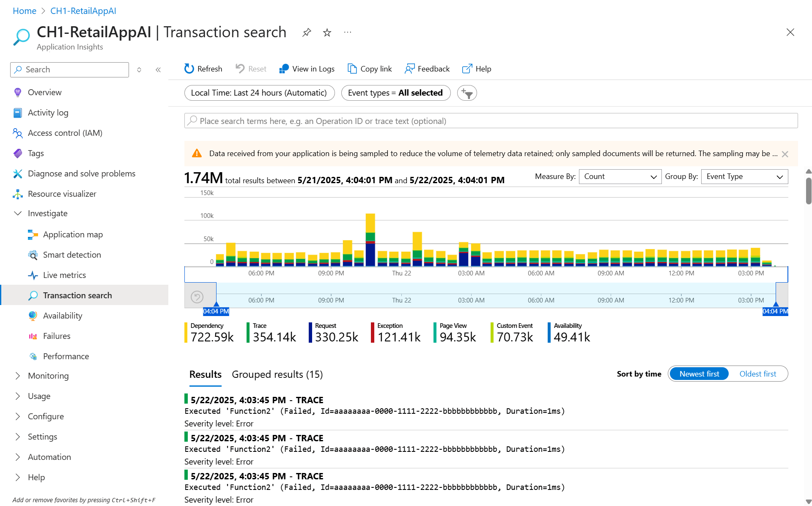This screenshot has height=506, width=812.
Task: Add to favorites with star icon
Action: coord(327,33)
